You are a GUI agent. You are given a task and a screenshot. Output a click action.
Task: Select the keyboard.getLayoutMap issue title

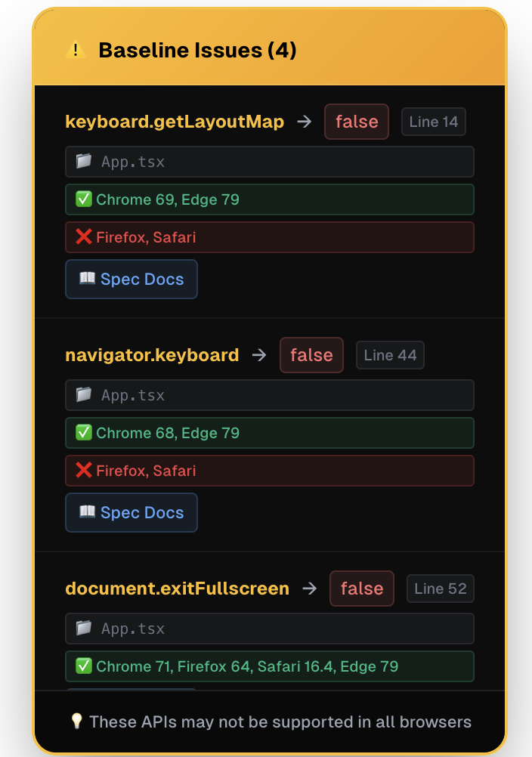pyautogui.click(x=175, y=122)
